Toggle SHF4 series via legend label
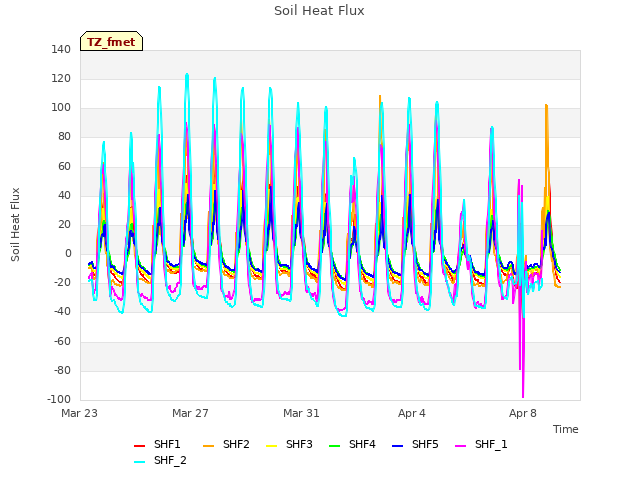Image resolution: width=640 pixels, height=480 pixels. (x=362, y=444)
